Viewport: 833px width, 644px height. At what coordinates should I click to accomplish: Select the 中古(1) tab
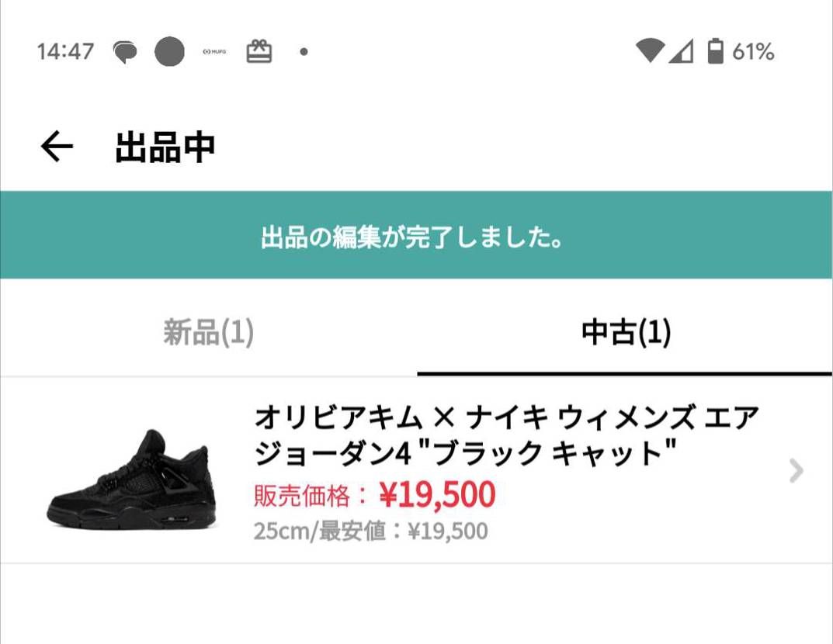pyautogui.click(x=625, y=334)
